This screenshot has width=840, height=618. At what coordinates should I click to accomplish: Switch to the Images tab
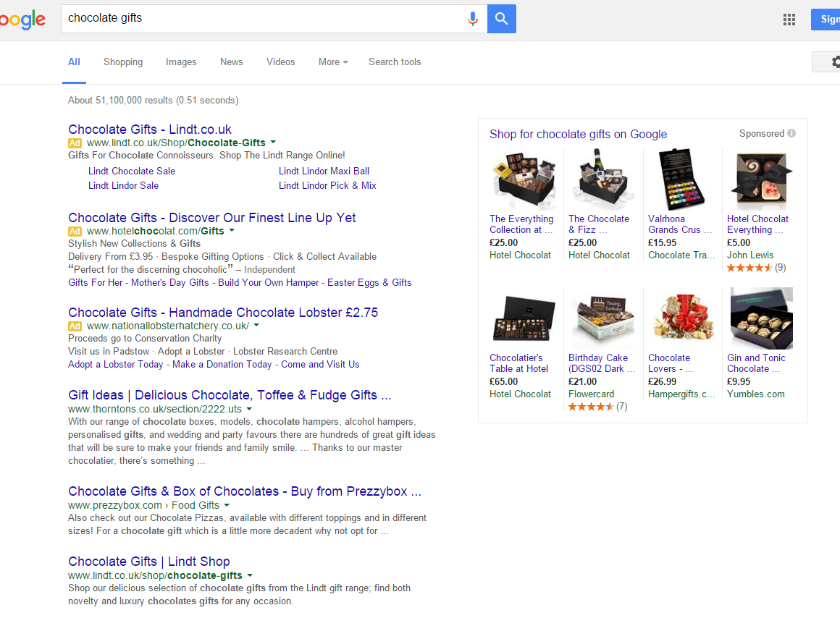[181, 62]
